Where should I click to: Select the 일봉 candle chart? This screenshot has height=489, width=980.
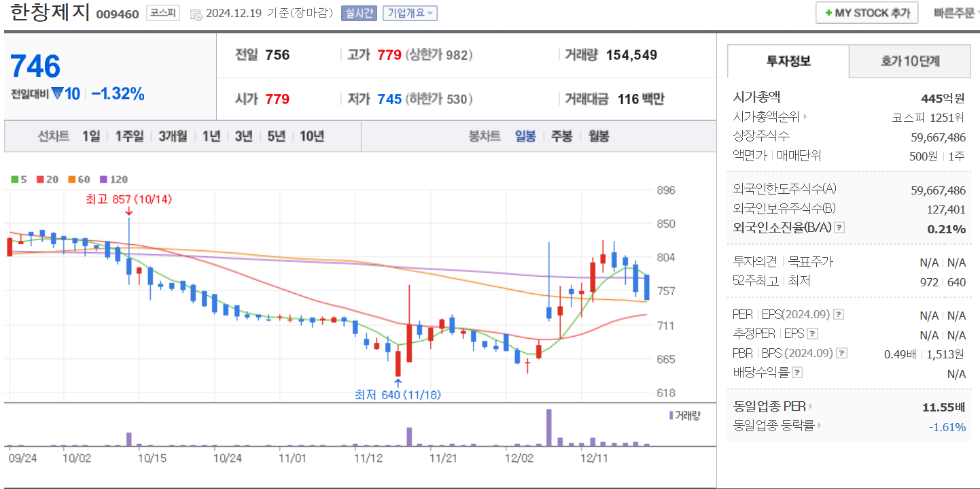coord(525,136)
